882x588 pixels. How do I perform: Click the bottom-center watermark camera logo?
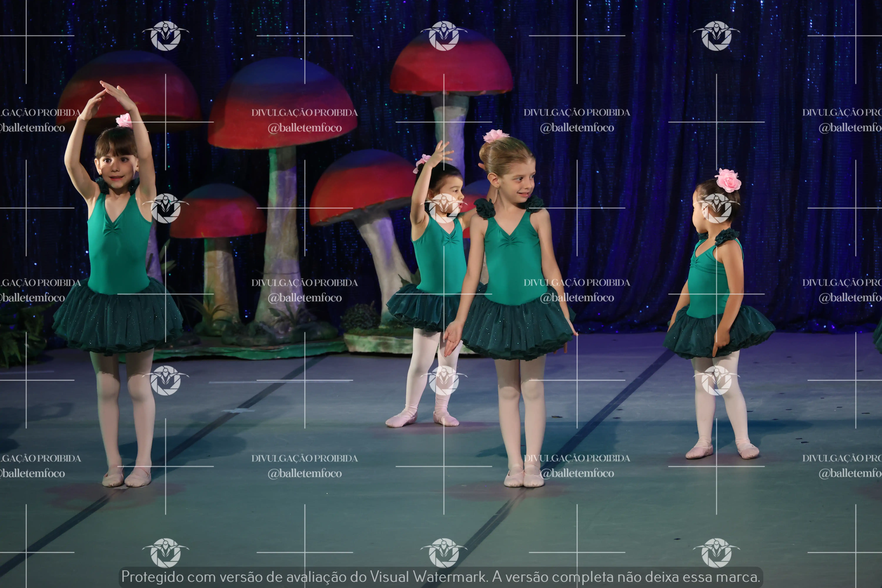pos(444,552)
